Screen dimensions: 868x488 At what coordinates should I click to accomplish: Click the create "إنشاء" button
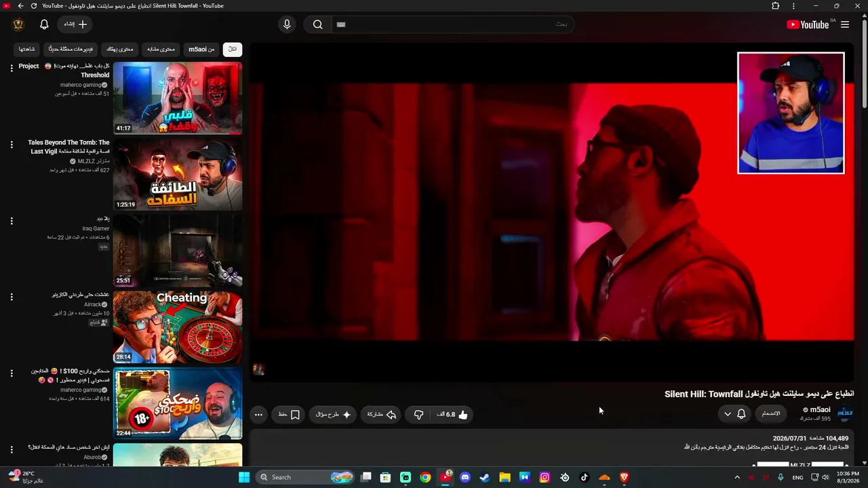[75, 24]
